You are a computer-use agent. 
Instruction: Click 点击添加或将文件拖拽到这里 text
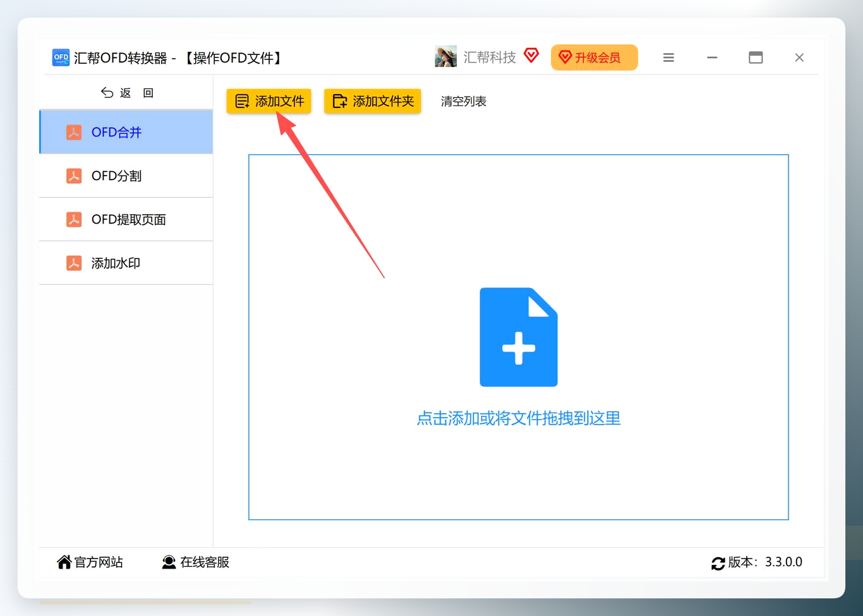519,418
